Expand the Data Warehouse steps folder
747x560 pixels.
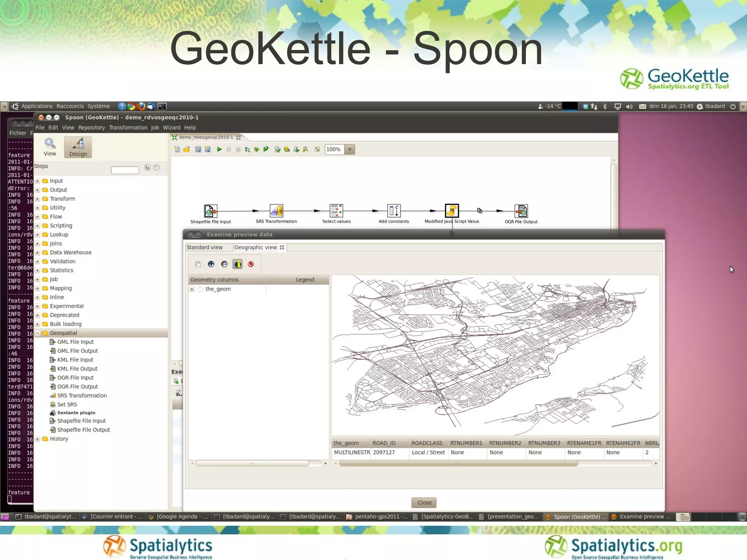(37, 252)
